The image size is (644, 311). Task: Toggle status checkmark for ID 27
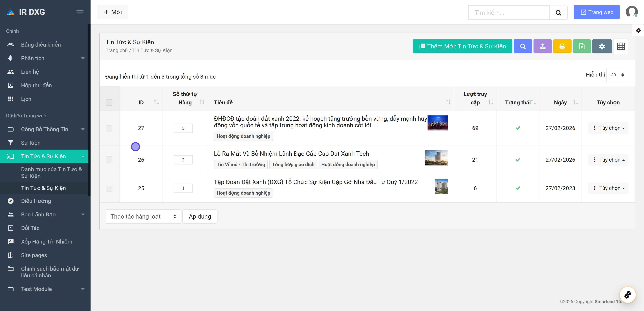(x=518, y=128)
